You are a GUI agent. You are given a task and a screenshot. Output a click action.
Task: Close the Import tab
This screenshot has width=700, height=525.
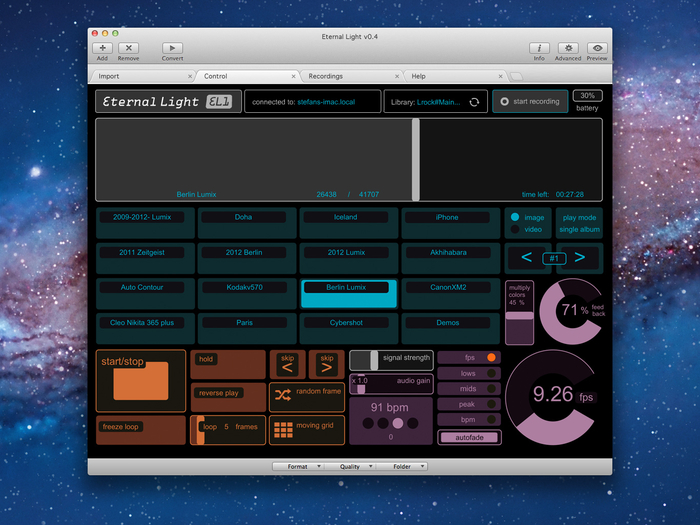pyautogui.click(x=190, y=76)
